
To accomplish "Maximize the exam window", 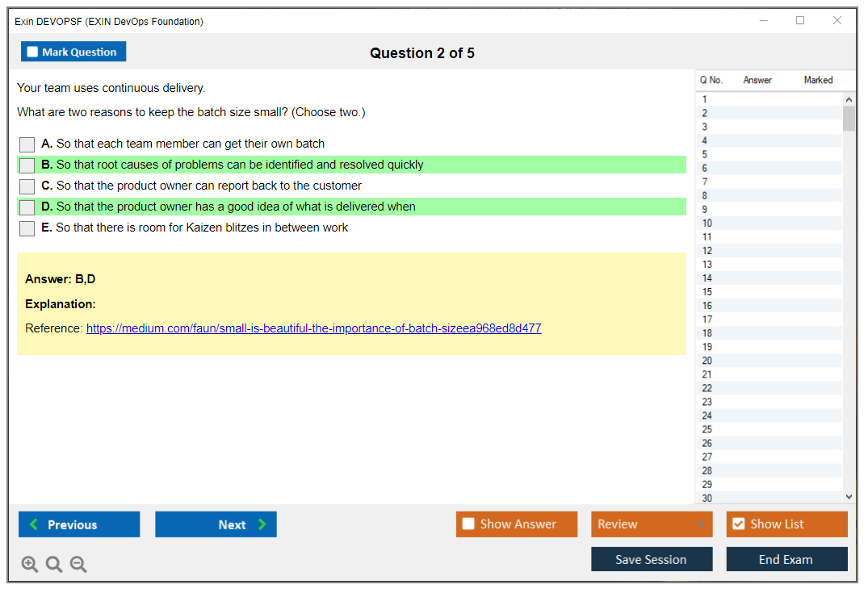I will point(800,21).
